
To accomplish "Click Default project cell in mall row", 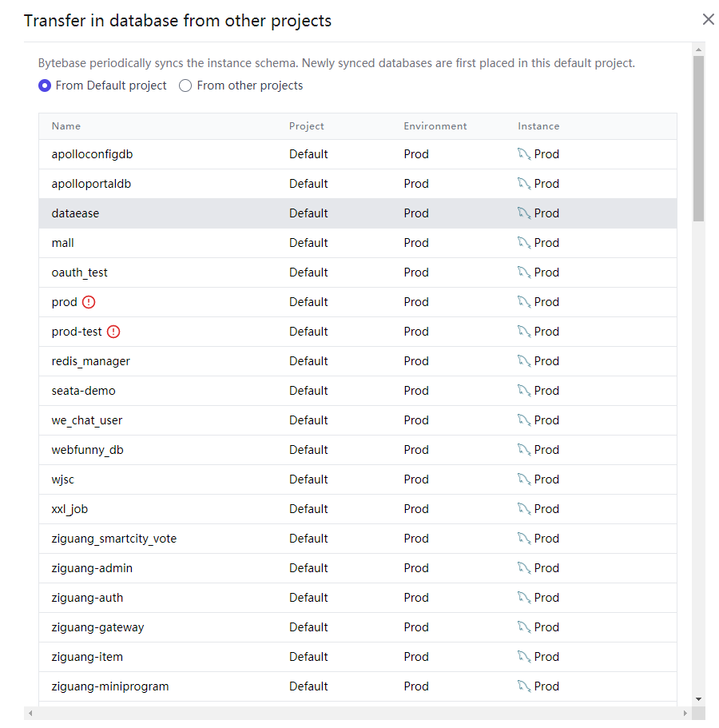I will click(308, 243).
